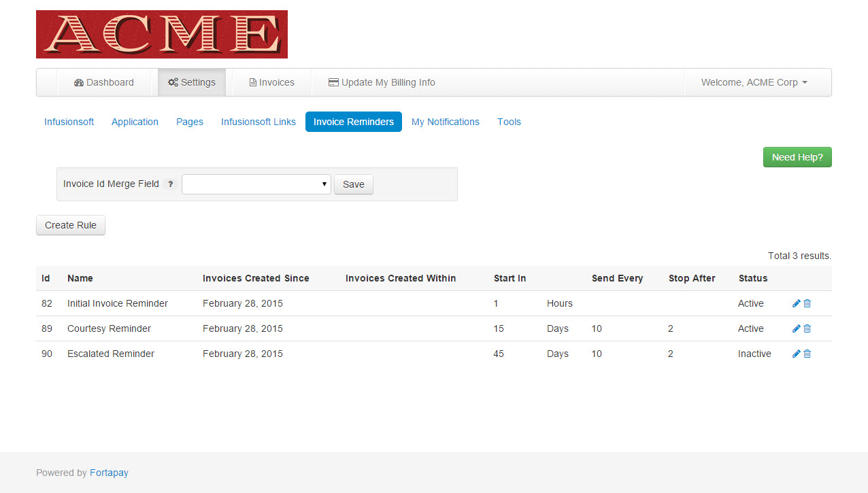
Task: Follow the Fortapay footer link
Action: point(109,473)
